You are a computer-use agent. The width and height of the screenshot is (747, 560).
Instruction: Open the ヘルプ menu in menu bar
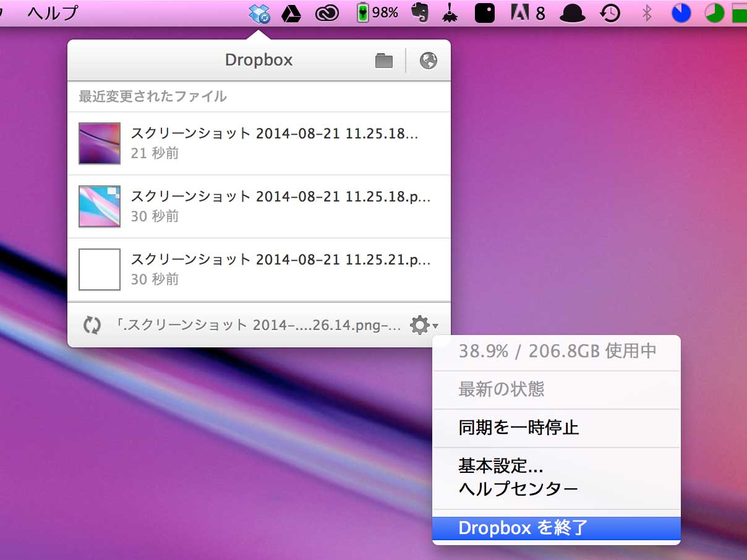point(53,12)
